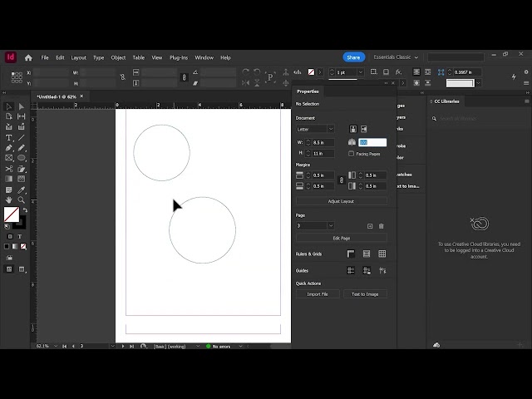Toggle the margins link chain icon
This screenshot has width=532, height=399.
point(342,180)
